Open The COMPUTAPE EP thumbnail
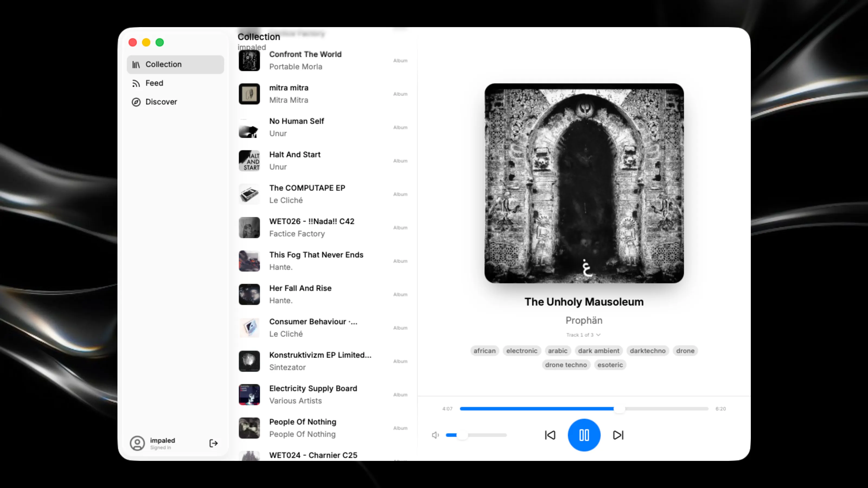The image size is (868, 488). point(249,194)
